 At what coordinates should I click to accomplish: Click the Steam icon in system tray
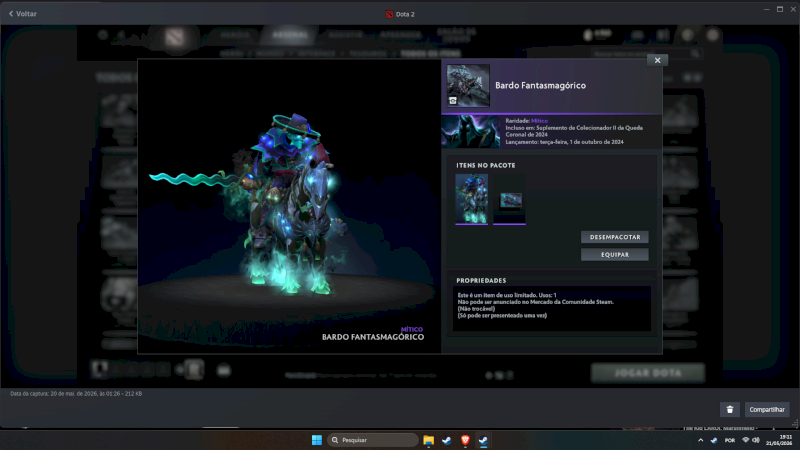coord(714,440)
